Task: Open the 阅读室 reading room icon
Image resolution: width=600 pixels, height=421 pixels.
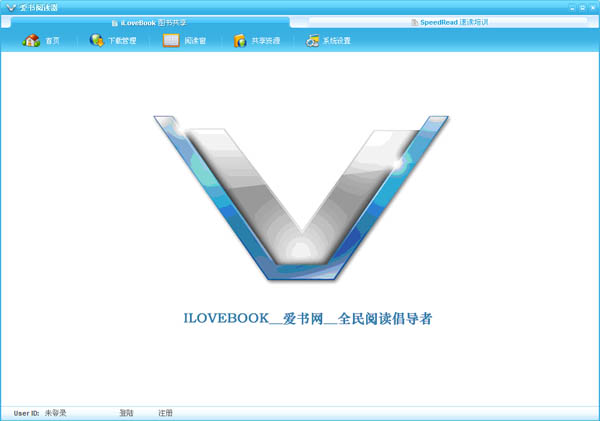Action: [171, 40]
